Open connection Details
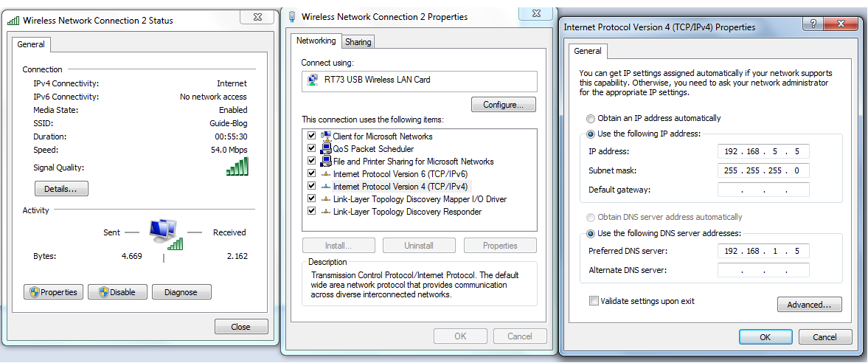The height and width of the screenshot is (363, 868). click(61, 189)
